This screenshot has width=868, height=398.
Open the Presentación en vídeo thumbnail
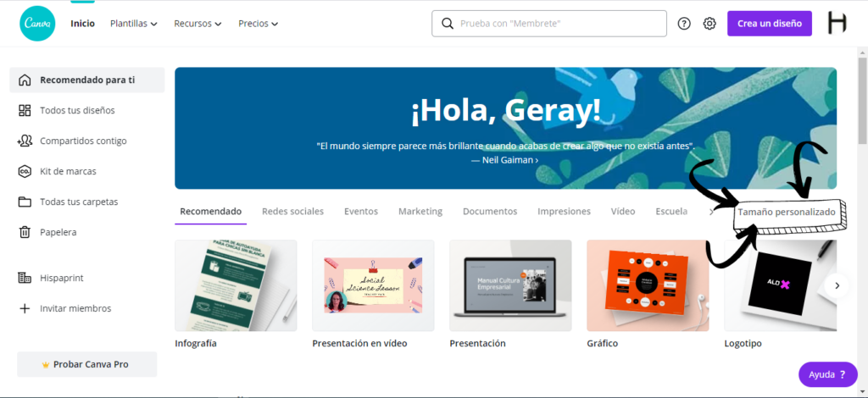pyautogui.click(x=373, y=285)
